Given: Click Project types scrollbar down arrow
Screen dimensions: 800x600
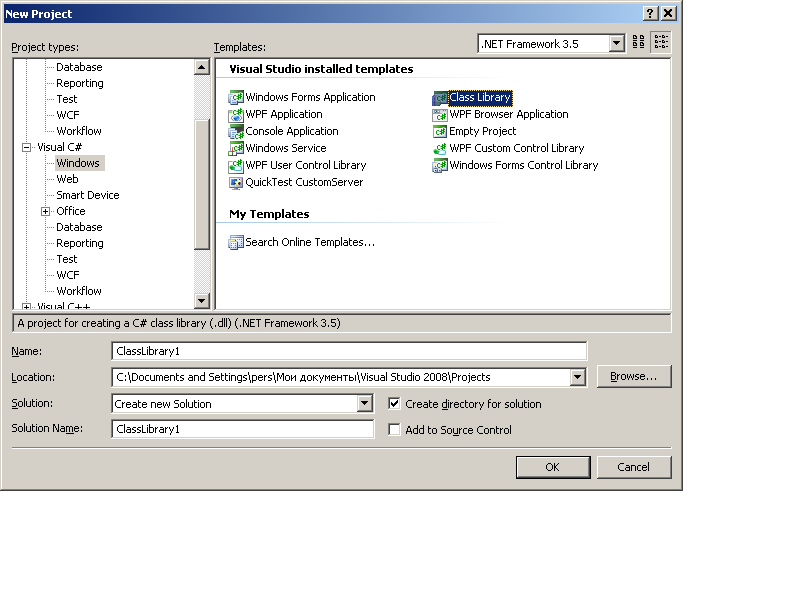Looking at the screenshot, I should tap(202, 301).
